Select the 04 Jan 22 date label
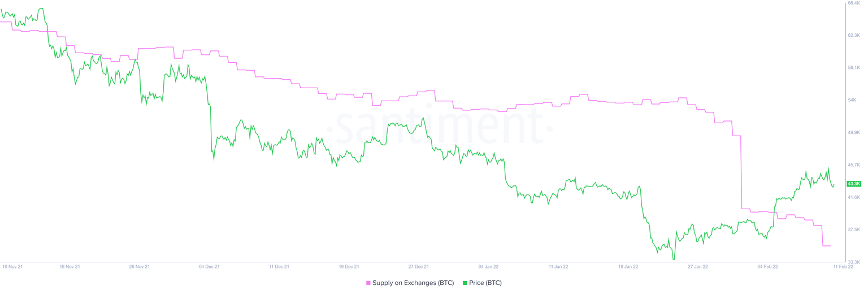Viewport: 868px width, 294px height. [x=488, y=266]
